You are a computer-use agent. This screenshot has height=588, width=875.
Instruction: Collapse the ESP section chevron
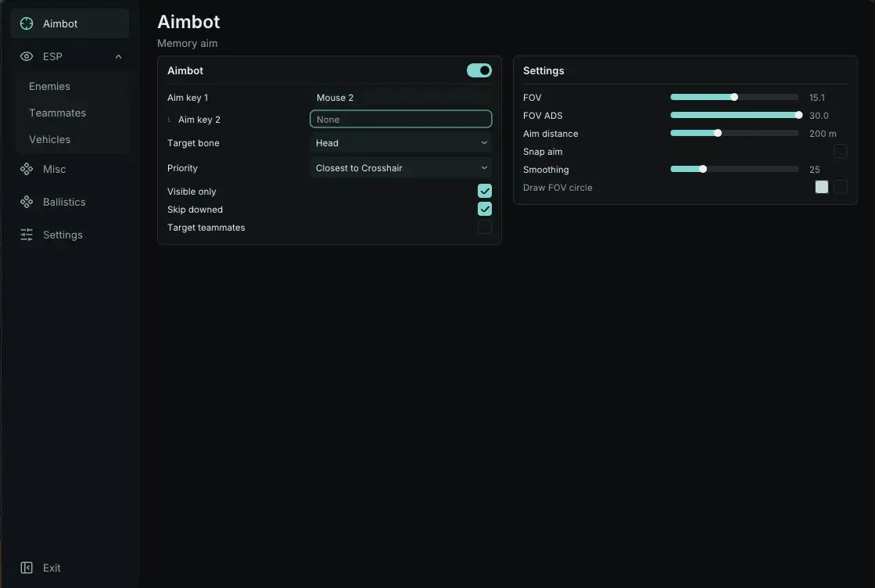click(118, 56)
